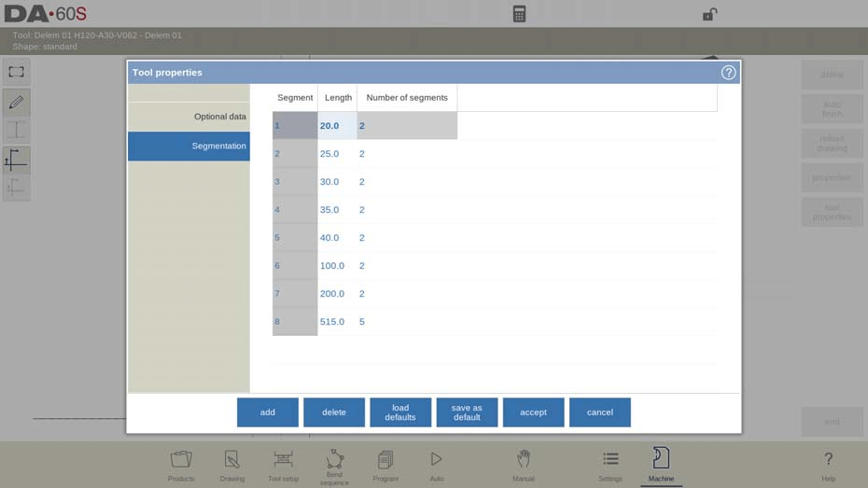The width and height of the screenshot is (868, 488).
Task: Select segment row 8 with length 515.0
Action: (x=295, y=322)
